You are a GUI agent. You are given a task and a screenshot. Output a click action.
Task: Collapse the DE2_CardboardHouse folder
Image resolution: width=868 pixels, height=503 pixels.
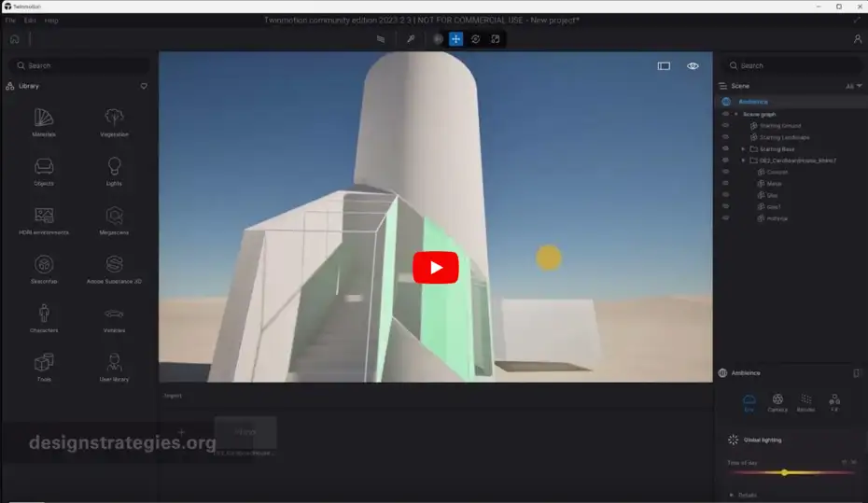coord(744,161)
